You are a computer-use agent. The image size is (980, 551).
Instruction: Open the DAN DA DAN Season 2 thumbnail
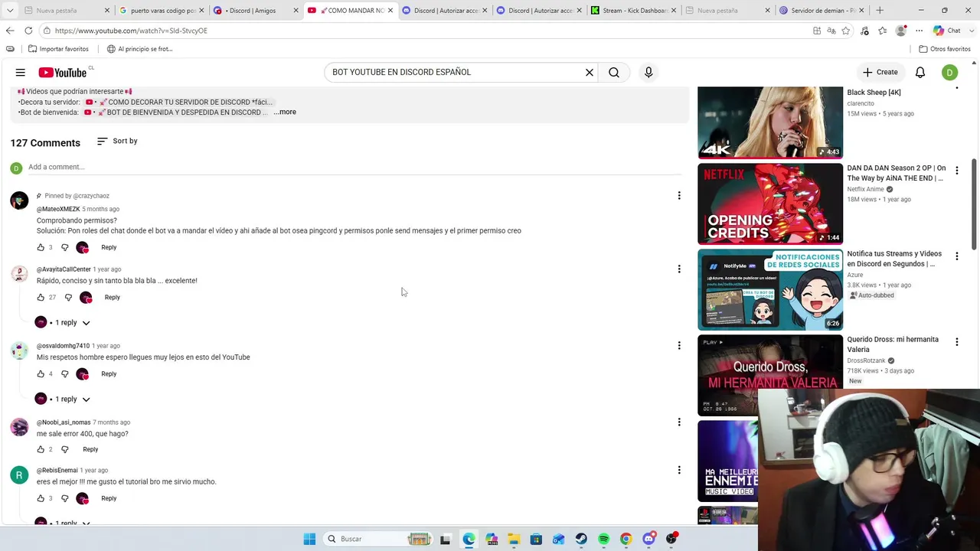pos(770,204)
